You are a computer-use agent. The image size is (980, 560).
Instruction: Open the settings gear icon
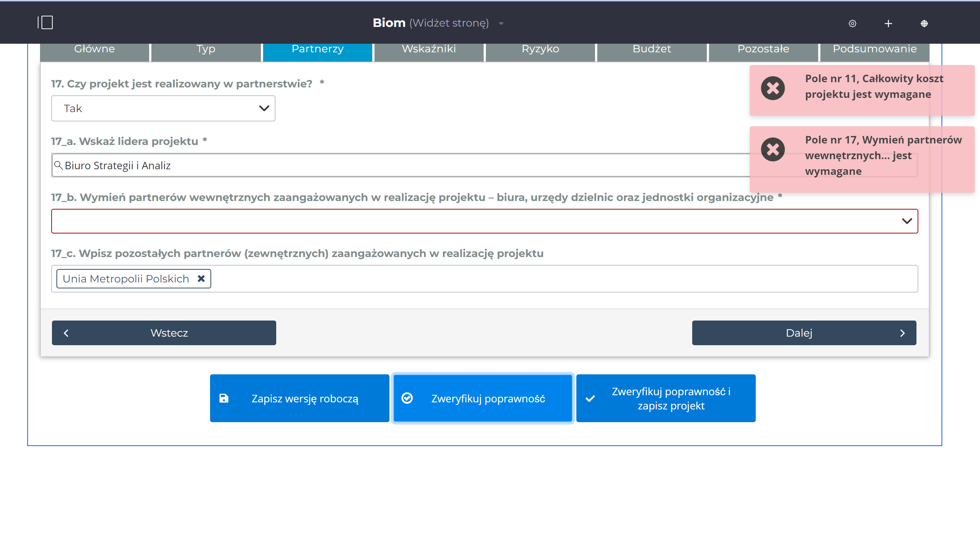(852, 24)
